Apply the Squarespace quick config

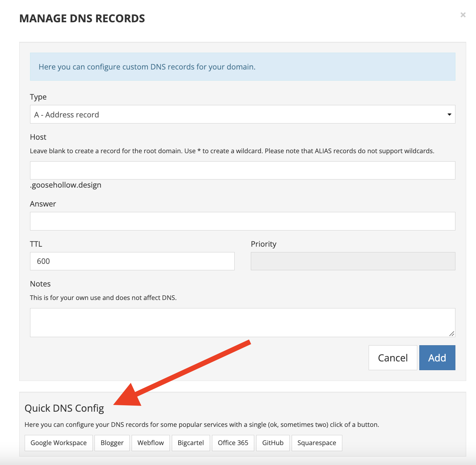click(317, 443)
